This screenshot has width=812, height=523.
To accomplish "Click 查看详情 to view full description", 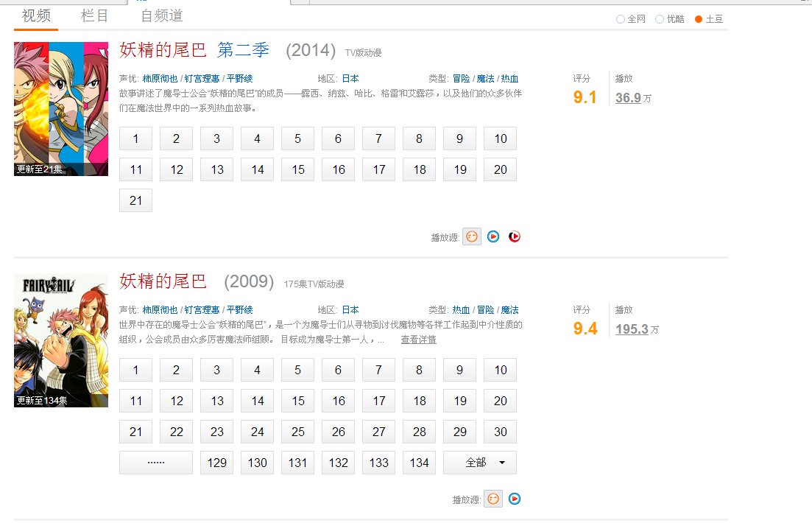I will [418, 340].
